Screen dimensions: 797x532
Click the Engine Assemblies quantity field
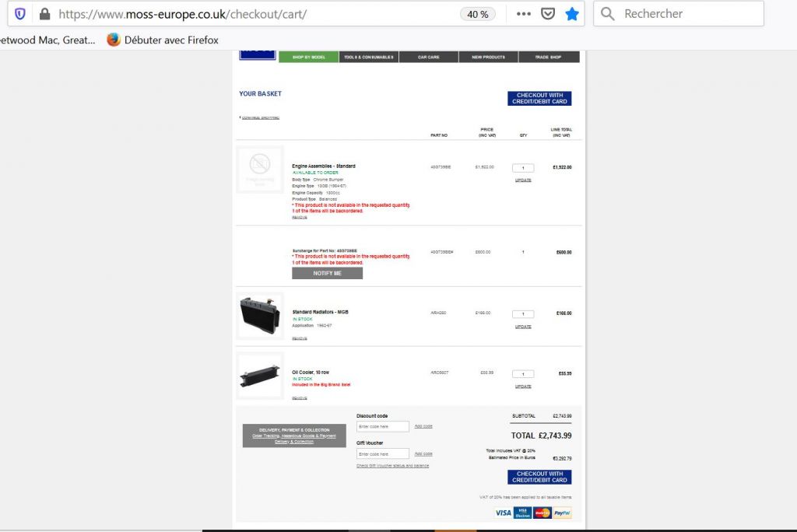tap(523, 168)
